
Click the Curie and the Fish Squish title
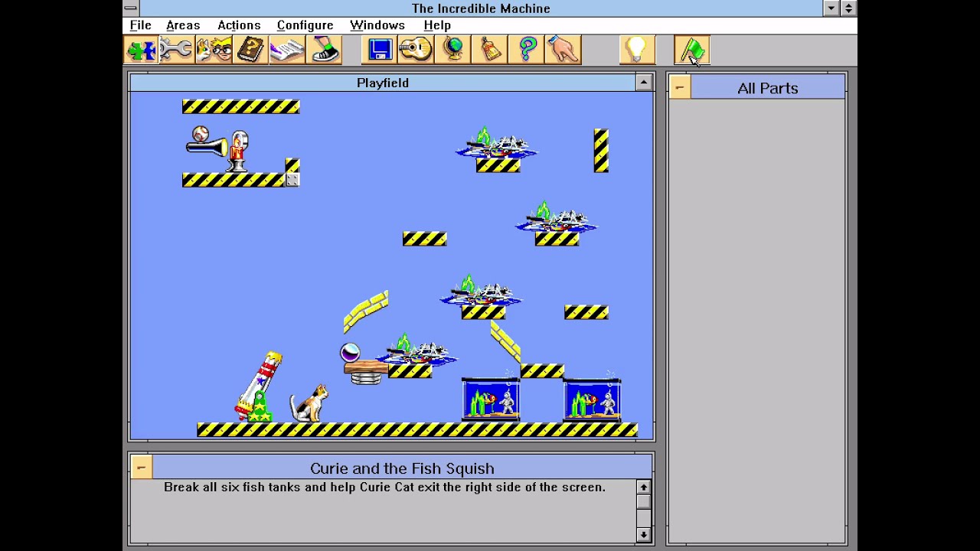[x=402, y=468]
